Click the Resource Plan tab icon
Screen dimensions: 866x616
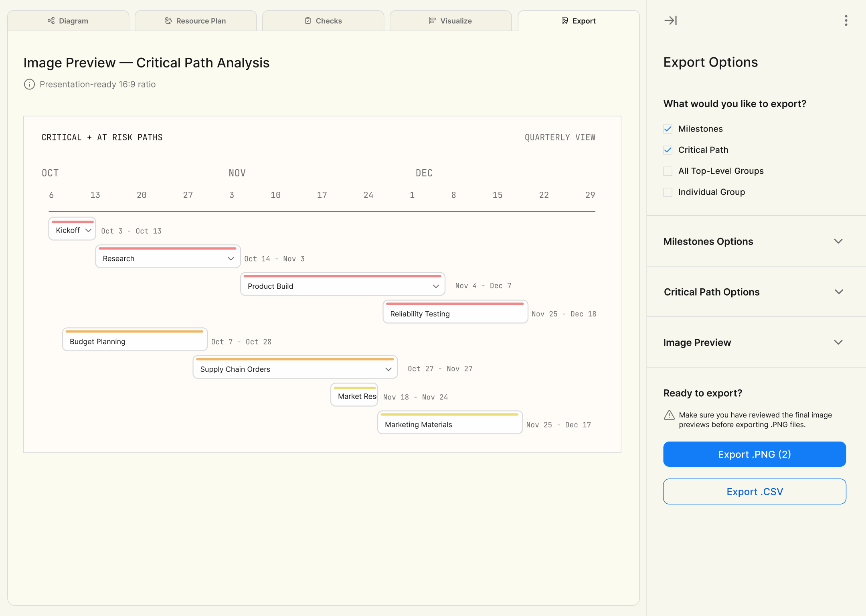(x=168, y=20)
